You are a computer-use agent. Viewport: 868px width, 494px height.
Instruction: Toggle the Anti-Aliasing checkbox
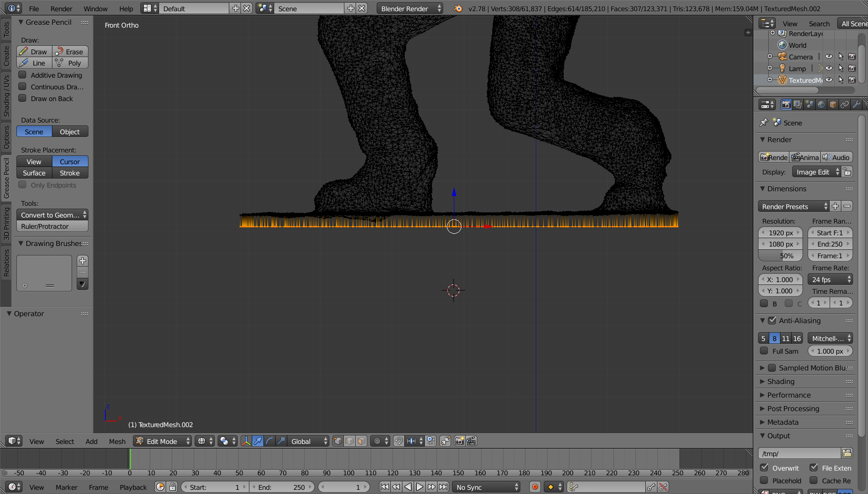(x=772, y=320)
